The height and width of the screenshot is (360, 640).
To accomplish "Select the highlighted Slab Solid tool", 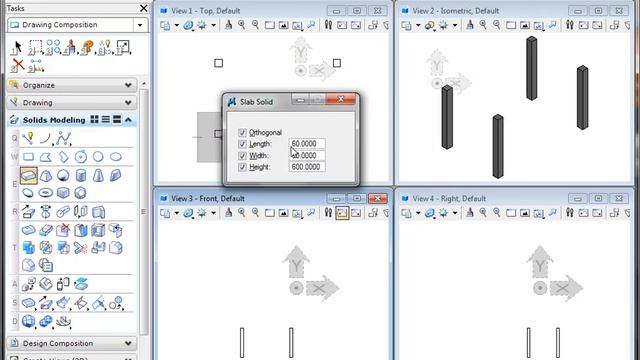I will (x=29, y=176).
